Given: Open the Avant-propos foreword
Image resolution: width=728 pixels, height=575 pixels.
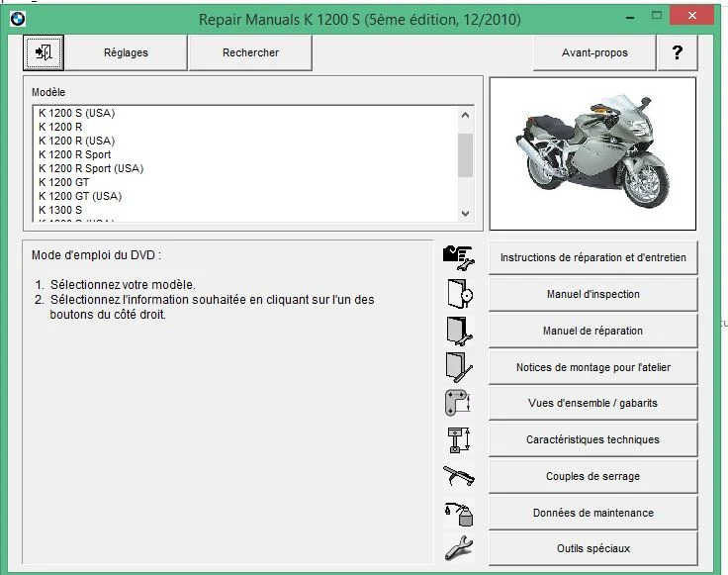Looking at the screenshot, I should (594, 52).
